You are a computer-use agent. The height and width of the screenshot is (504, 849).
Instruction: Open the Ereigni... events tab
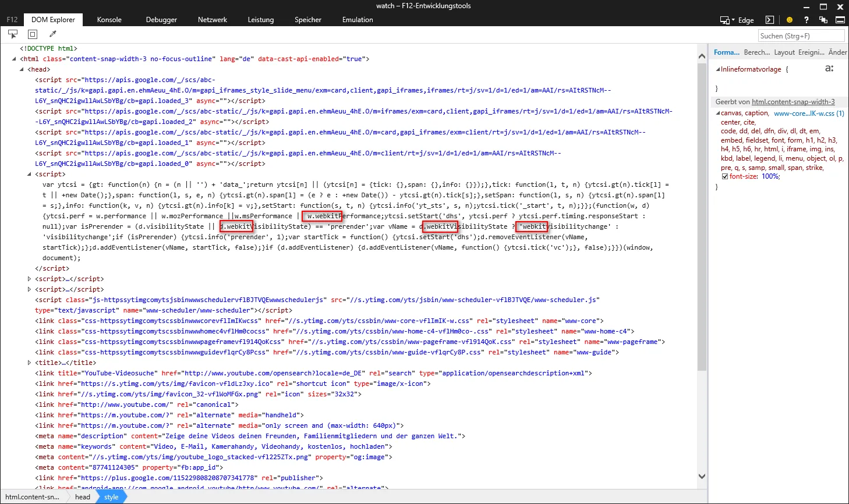[x=811, y=52]
